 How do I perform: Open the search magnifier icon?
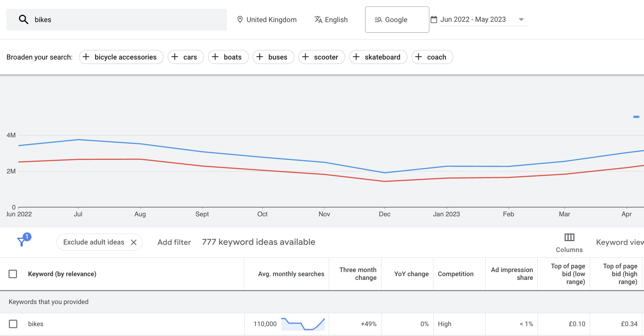point(23,19)
